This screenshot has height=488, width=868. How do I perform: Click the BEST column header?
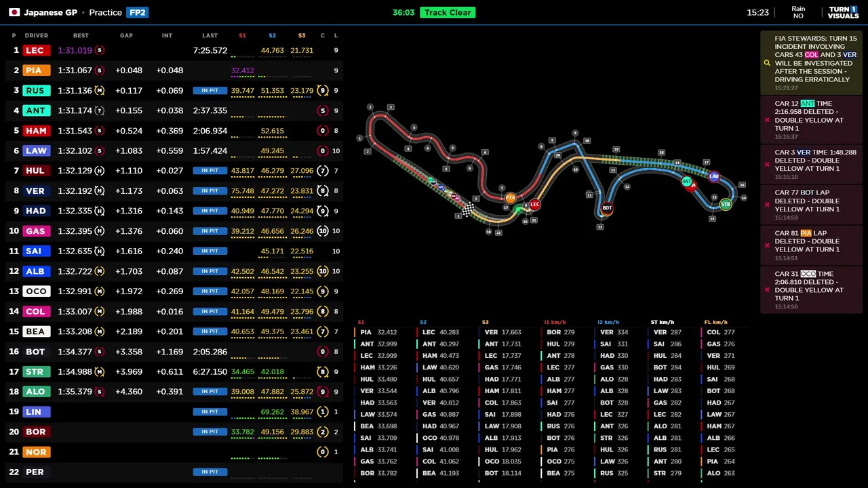point(81,35)
